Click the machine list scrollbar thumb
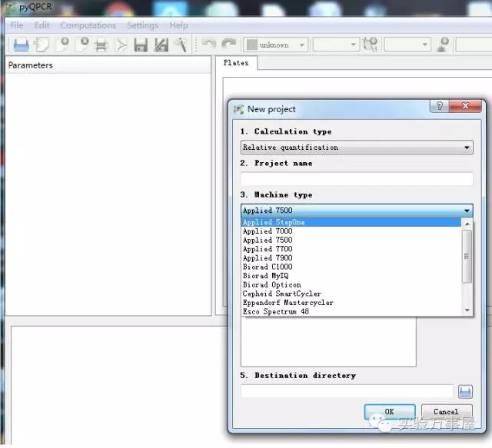The width and height of the screenshot is (492, 448). click(x=467, y=257)
